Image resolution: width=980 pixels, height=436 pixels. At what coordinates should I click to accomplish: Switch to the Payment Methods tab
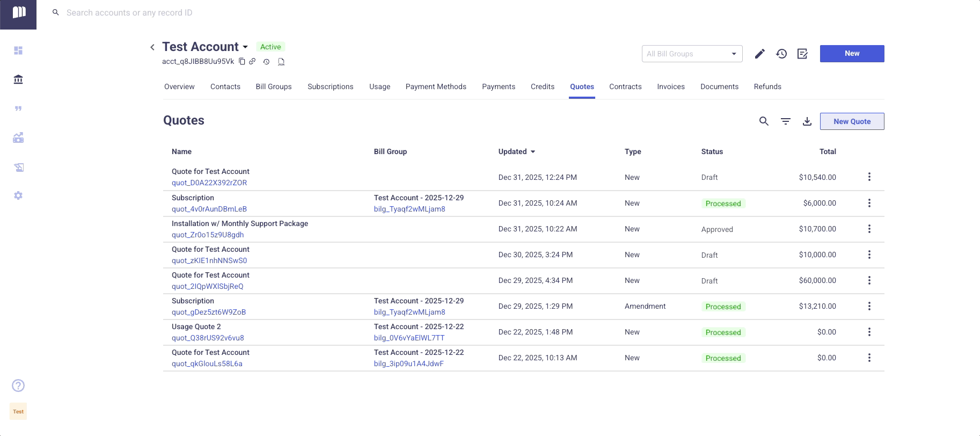pos(436,86)
